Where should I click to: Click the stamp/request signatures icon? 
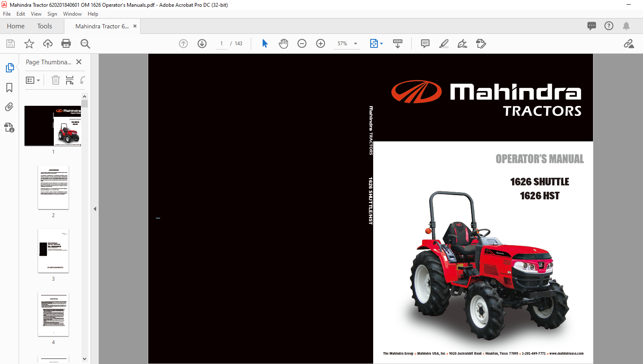click(x=481, y=44)
